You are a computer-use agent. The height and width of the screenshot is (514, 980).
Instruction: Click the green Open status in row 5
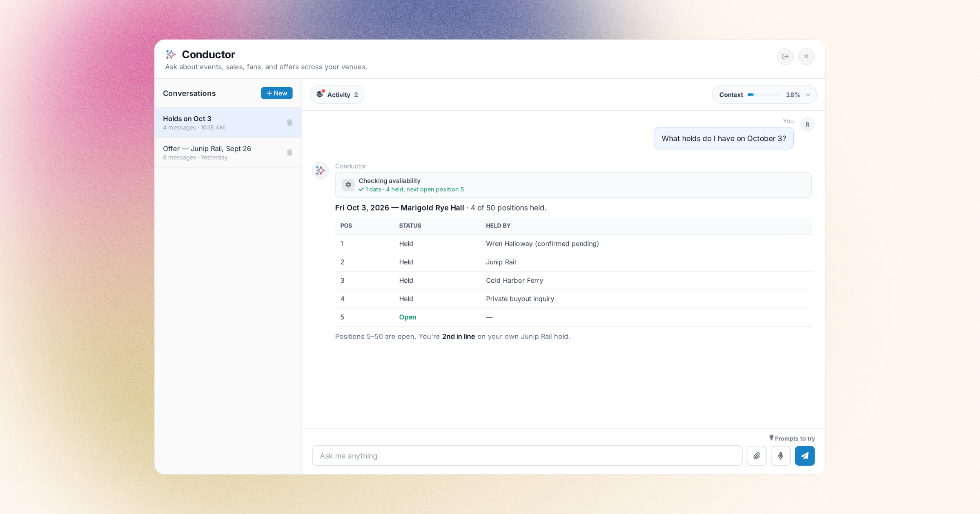[408, 317]
